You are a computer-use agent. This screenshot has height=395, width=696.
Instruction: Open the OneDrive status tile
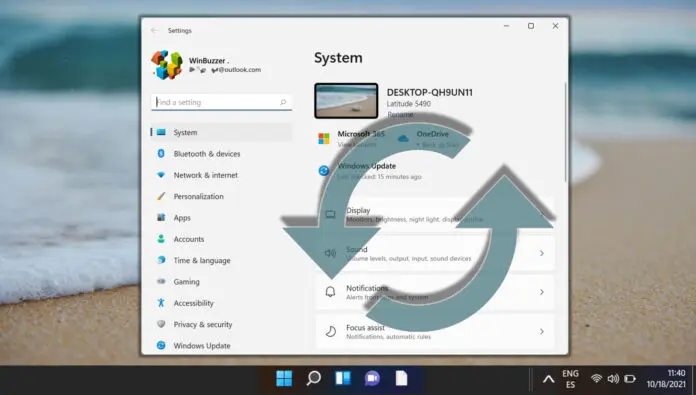tap(429, 138)
